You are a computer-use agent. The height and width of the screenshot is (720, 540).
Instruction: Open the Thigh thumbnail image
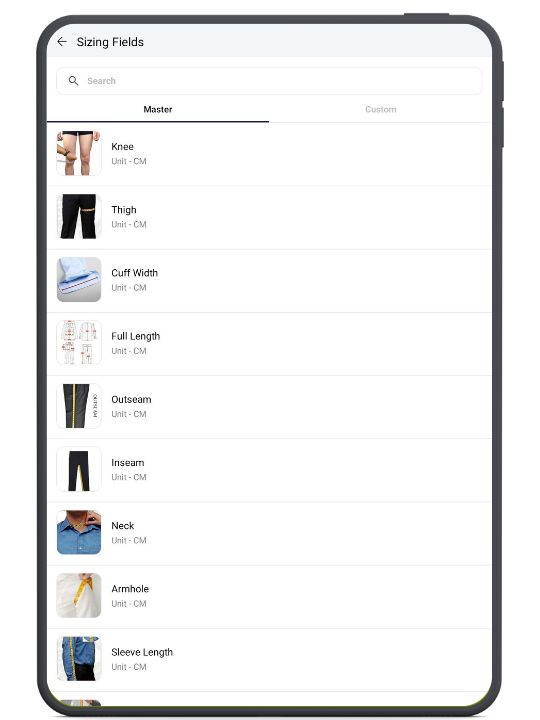coord(79,216)
